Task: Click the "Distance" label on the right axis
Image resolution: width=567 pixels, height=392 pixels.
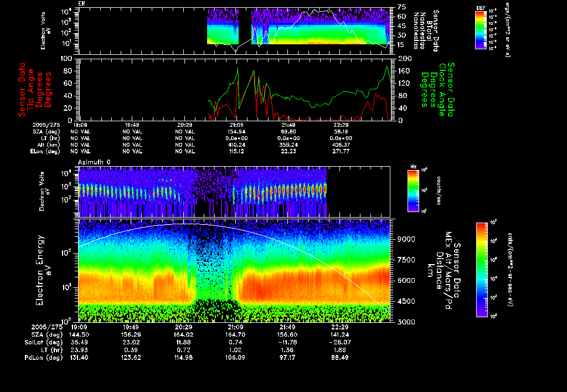Action: pyautogui.click(x=439, y=271)
